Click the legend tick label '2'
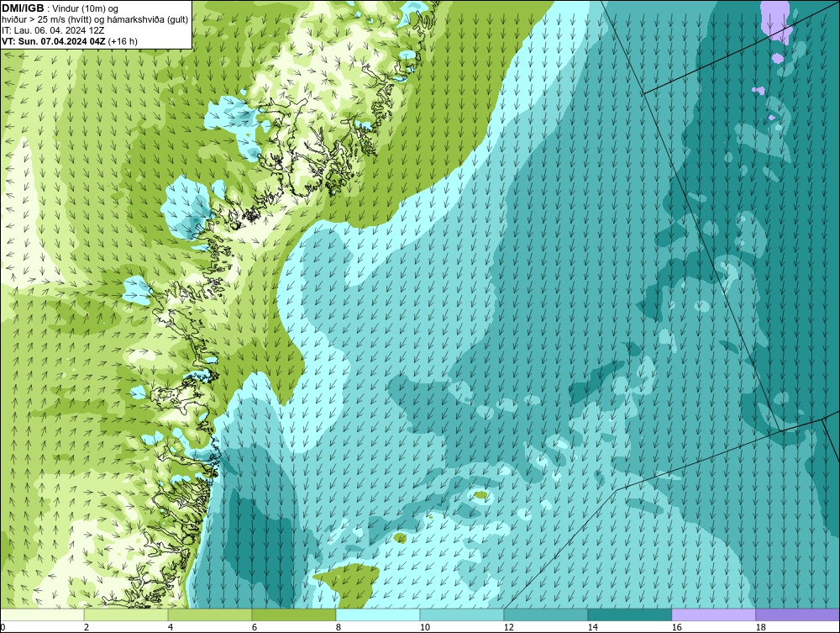840x633 pixels. point(87,627)
